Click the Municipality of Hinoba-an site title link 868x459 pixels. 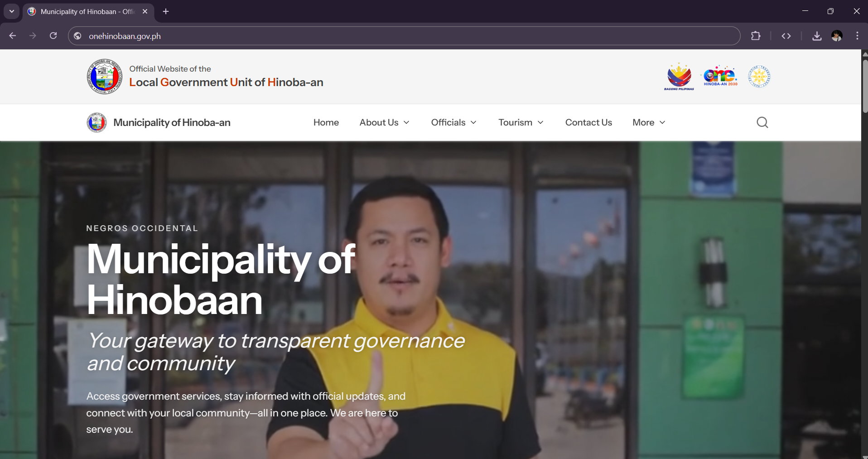[172, 122]
